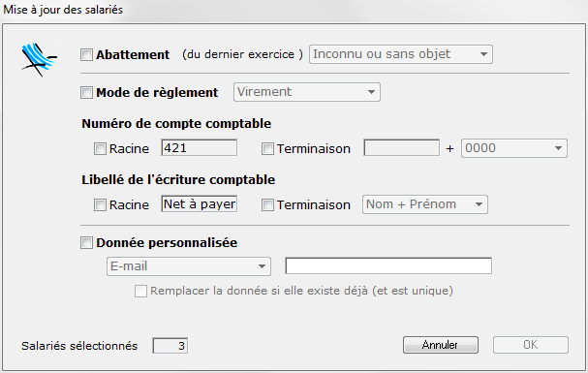Expand the Nom + Prénom dropdown
This screenshot has width=588, height=373.
coord(425,204)
